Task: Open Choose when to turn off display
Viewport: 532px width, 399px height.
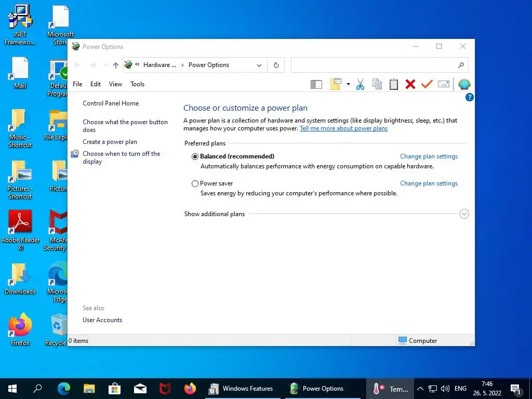Action: point(121,157)
